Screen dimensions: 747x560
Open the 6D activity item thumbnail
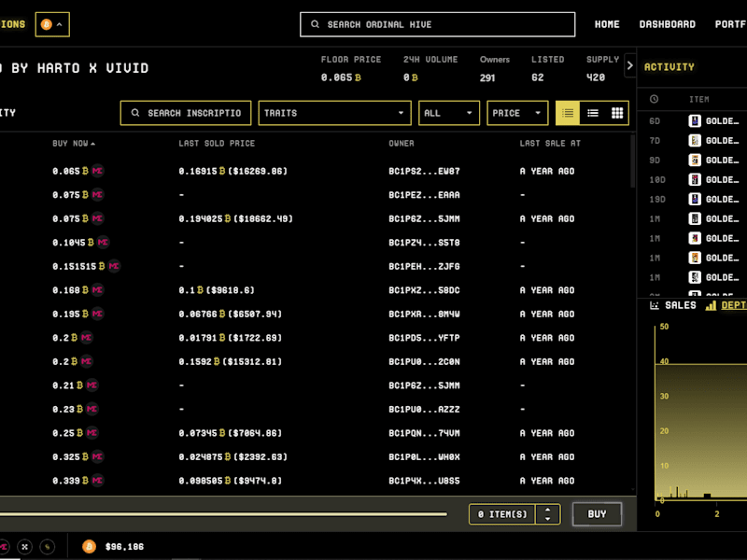point(695,121)
